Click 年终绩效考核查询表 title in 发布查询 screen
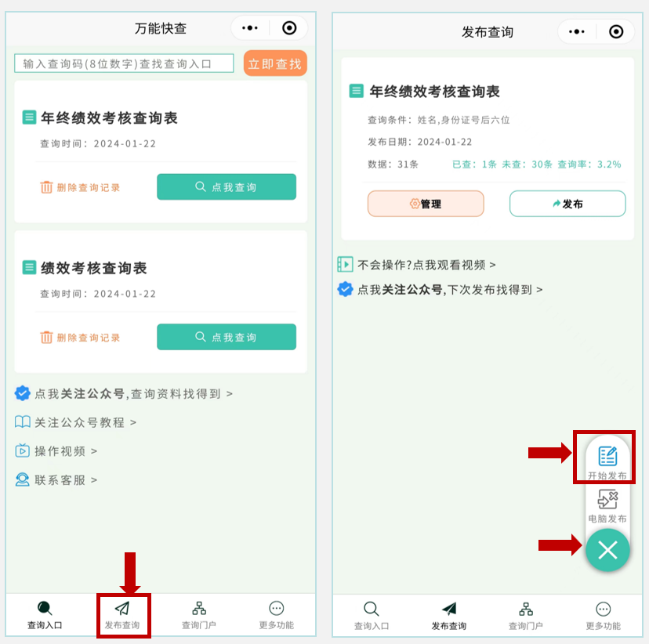649x644 pixels. 434,92
